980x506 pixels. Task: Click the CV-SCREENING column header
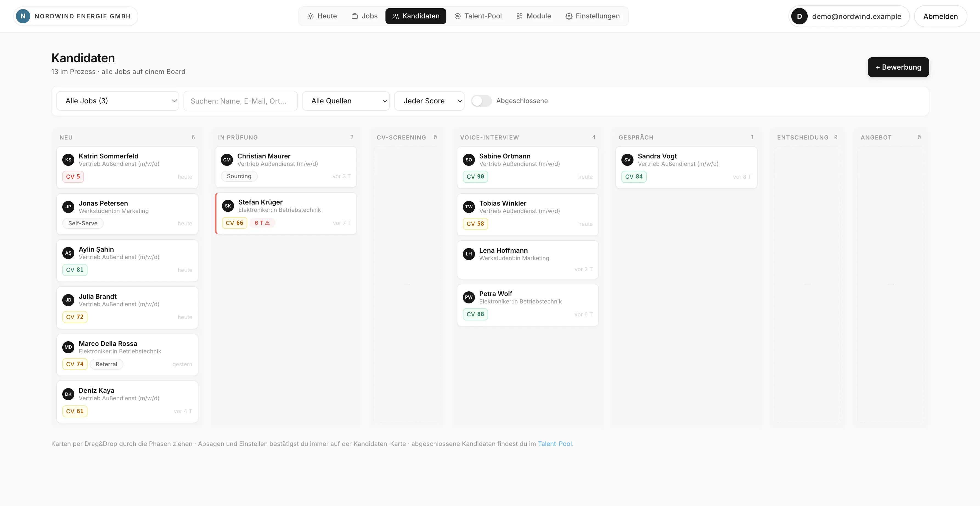pyautogui.click(x=401, y=137)
